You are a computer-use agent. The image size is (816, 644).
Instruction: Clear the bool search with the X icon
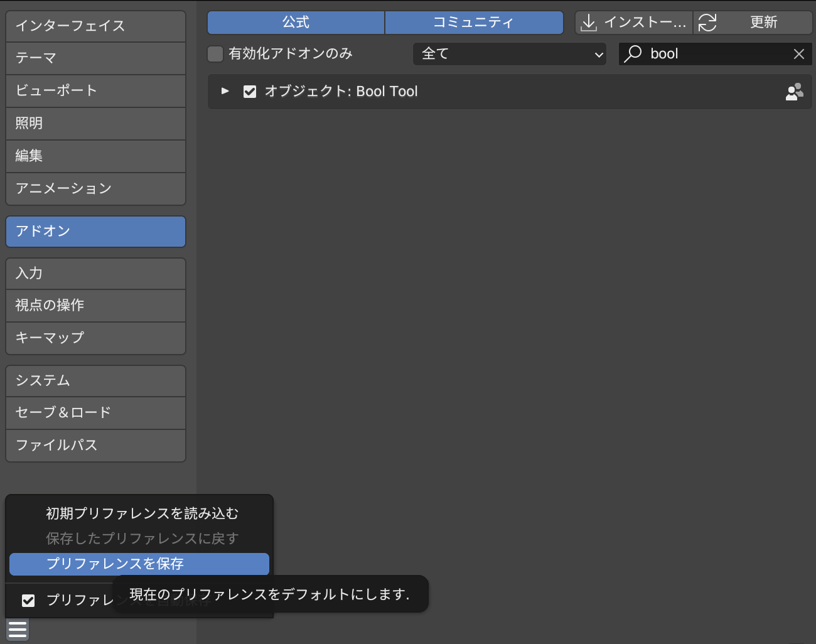[x=799, y=54]
